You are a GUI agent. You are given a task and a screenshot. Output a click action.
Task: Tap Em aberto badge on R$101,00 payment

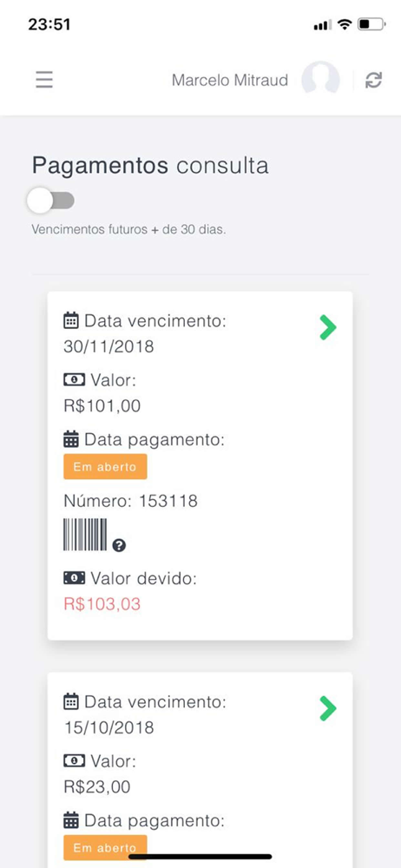(105, 467)
